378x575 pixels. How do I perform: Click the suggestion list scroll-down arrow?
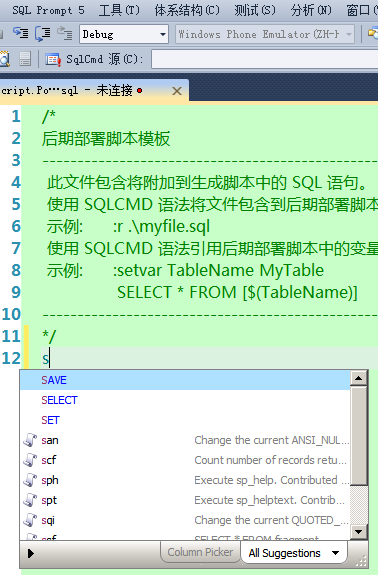[x=359, y=531]
